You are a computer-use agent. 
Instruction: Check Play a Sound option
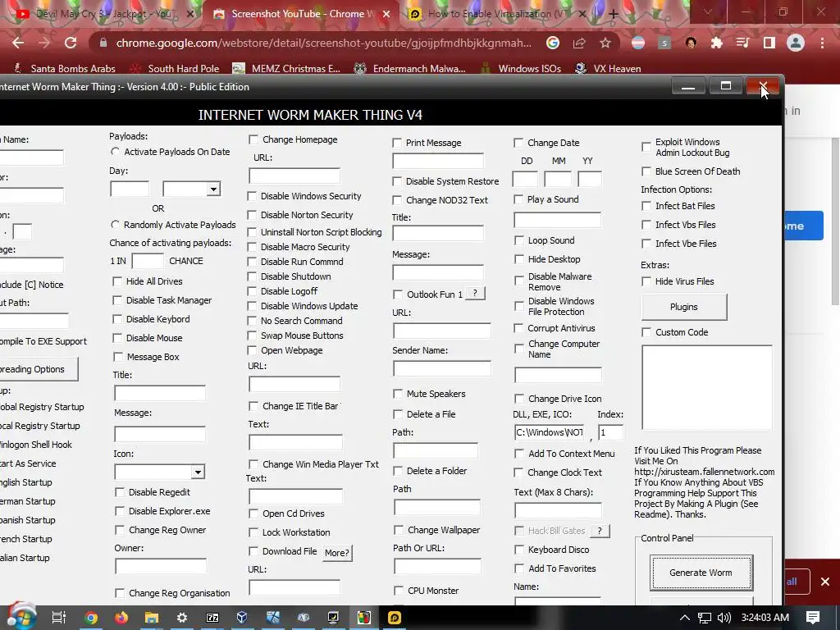pos(518,199)
